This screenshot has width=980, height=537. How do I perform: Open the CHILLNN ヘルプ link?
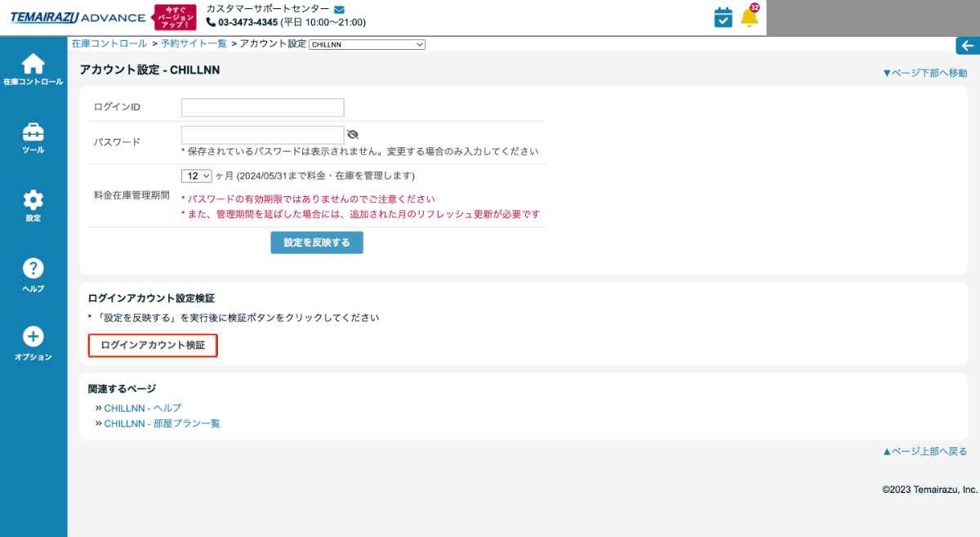pyautogui.click(x=142, y=407)
